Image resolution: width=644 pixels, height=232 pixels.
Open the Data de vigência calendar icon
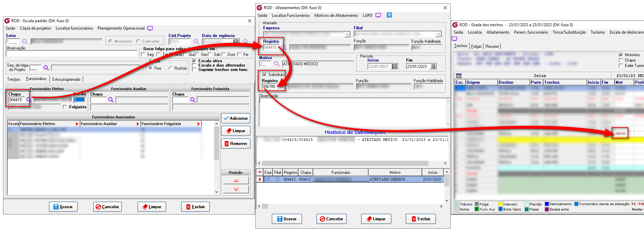(x=236, y=41)
